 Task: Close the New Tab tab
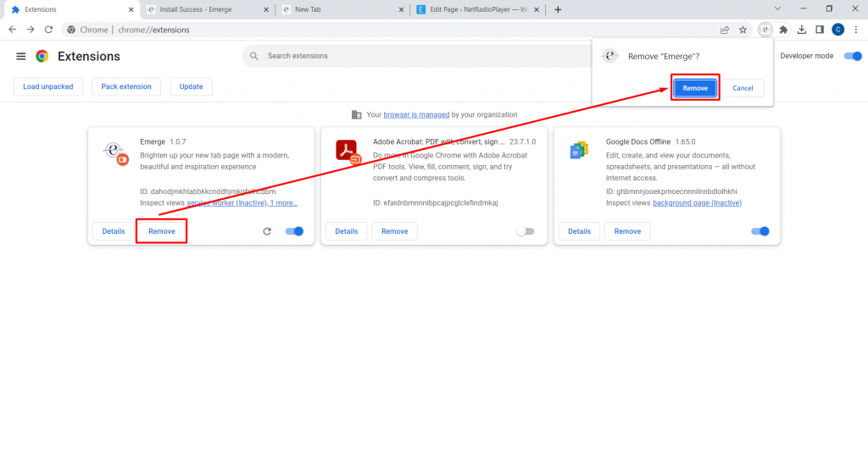pyautogui.click(x=401, y=9)
